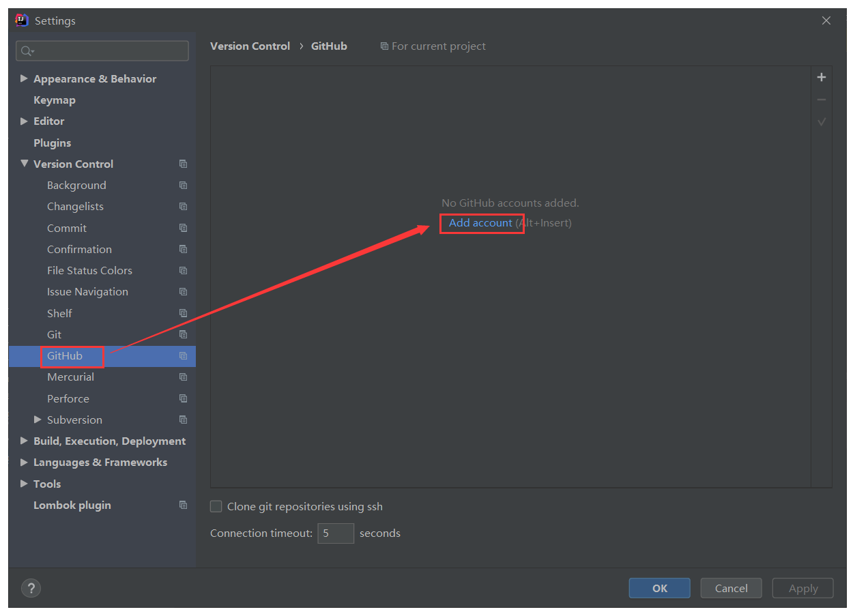
Task: Click the 'seconds' label after timeout field
Action: pyautogui.click(x=380, y=533)
